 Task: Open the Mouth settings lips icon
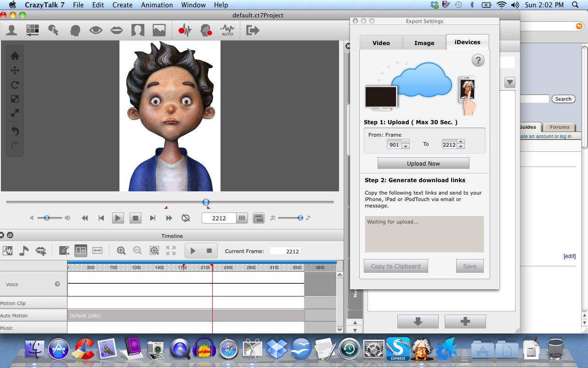click(x=117, y=30)
